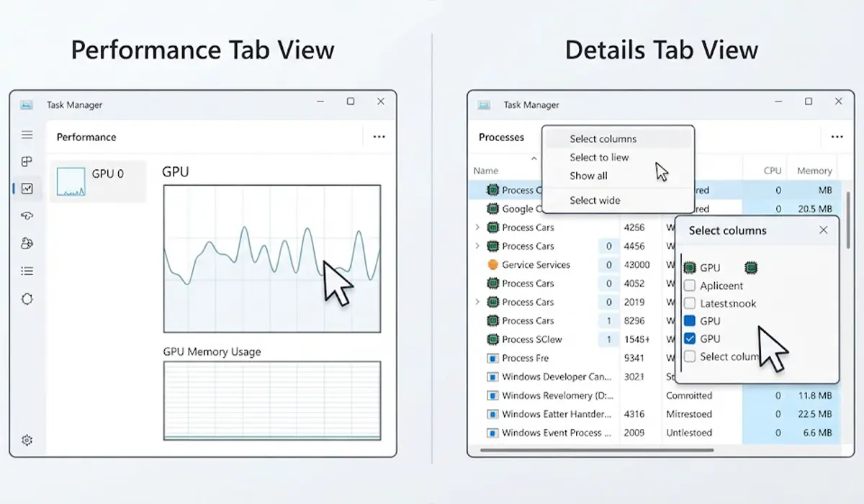Check the Latestsnook checkbox
Screen dimensions: 864x504
click(x=690, y=303)
